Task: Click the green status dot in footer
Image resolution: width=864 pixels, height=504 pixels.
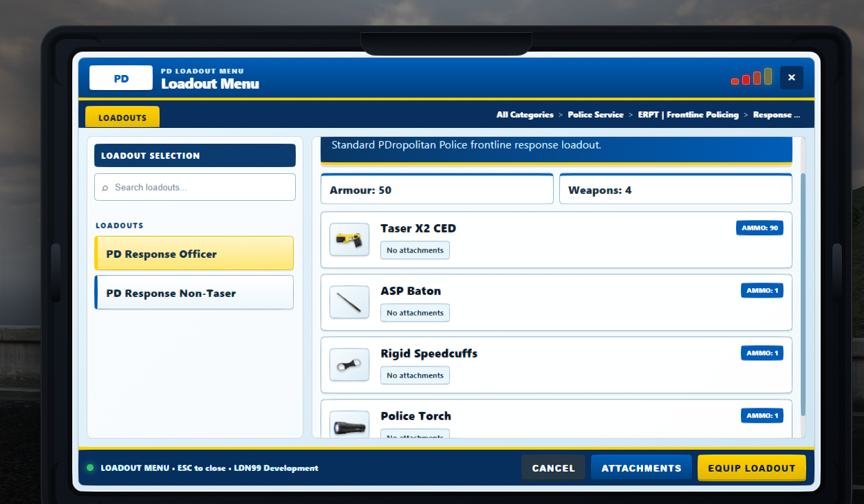Action: [90, 468]
